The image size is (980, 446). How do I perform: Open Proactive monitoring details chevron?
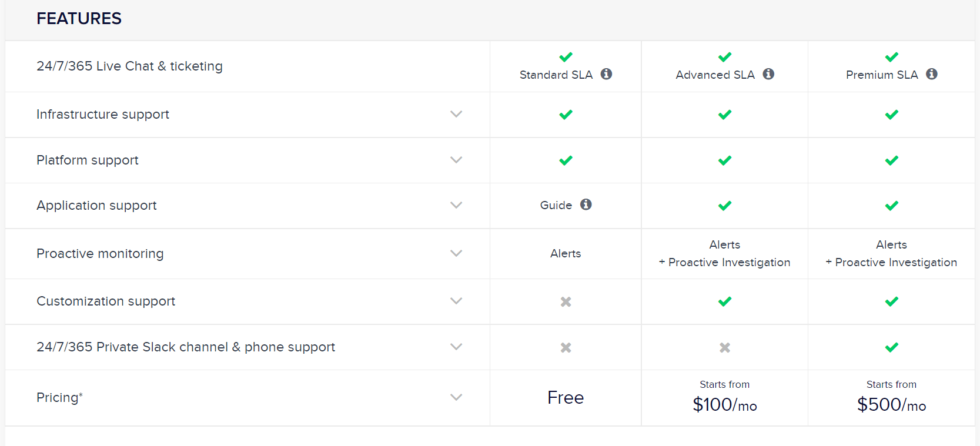[456, 253]
